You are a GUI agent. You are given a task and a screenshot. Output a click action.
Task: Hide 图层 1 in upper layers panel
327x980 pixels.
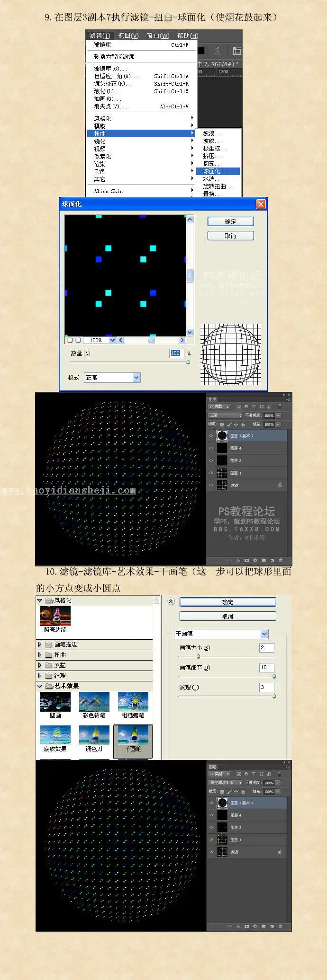(x=211, y=473)
